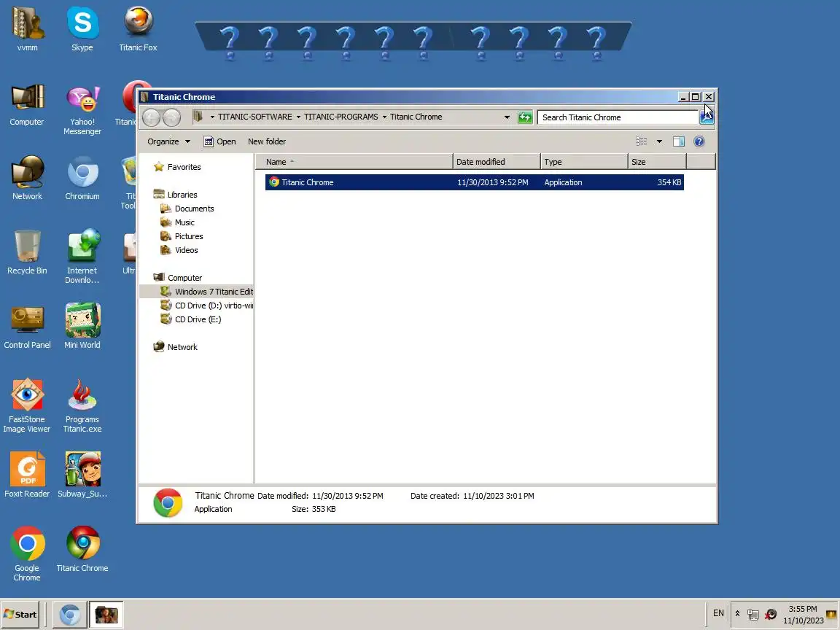Launch Mini World game icon

82,327
